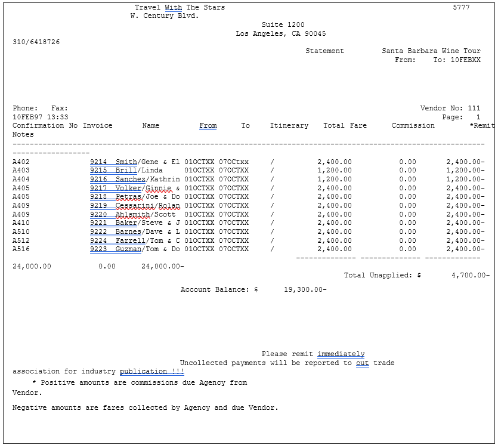Click the "Name" column header
This screenshot has height=448, width=498.
151,125
